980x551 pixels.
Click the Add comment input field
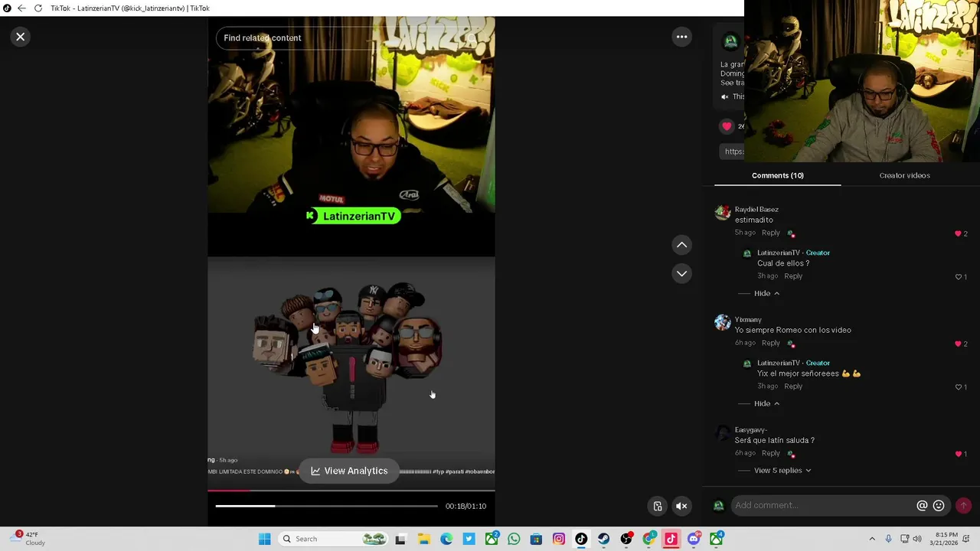click(823, 505)
